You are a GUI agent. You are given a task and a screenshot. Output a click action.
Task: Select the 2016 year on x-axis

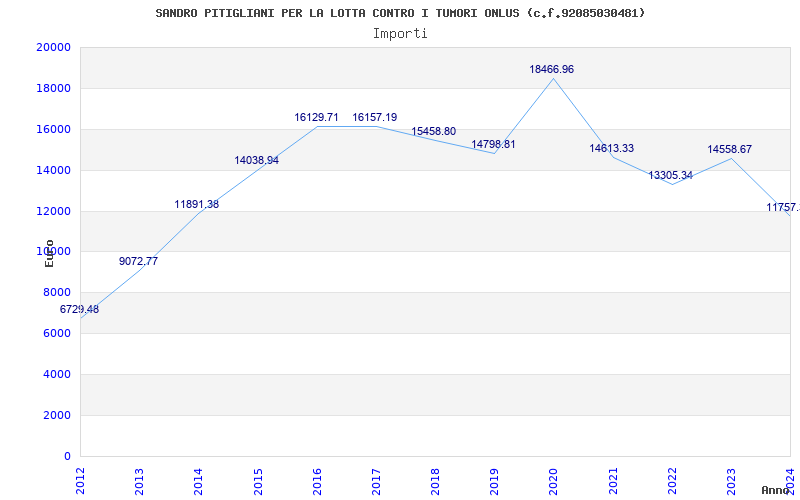317,480
